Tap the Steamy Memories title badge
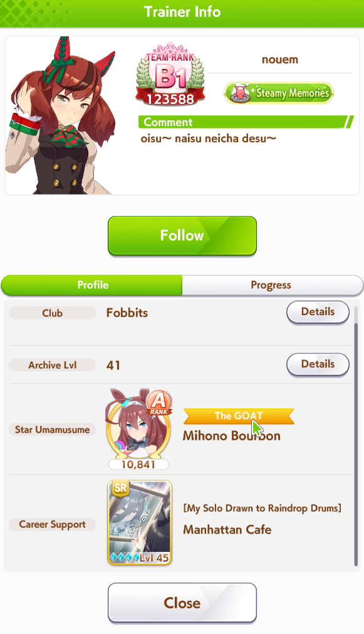Viewport: 364px width, 634px height. click(x=279, y=93)
